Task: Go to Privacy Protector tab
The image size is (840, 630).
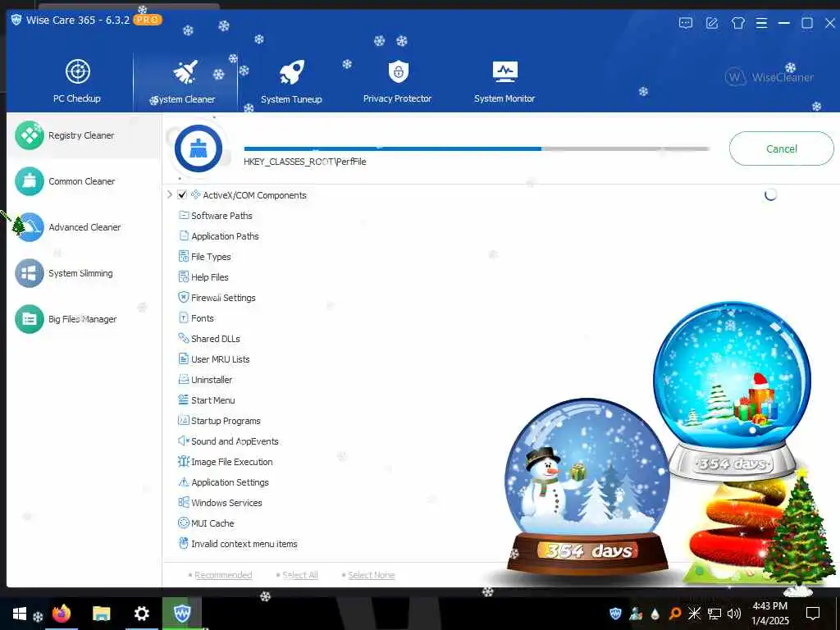Action: pos(398,81)
